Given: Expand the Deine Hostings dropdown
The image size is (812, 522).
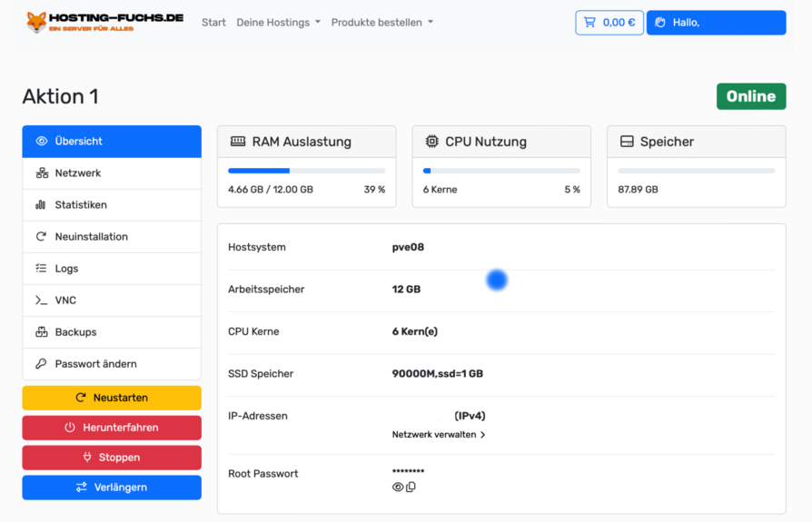Looking at the screenshot, I should pos(279,23).
